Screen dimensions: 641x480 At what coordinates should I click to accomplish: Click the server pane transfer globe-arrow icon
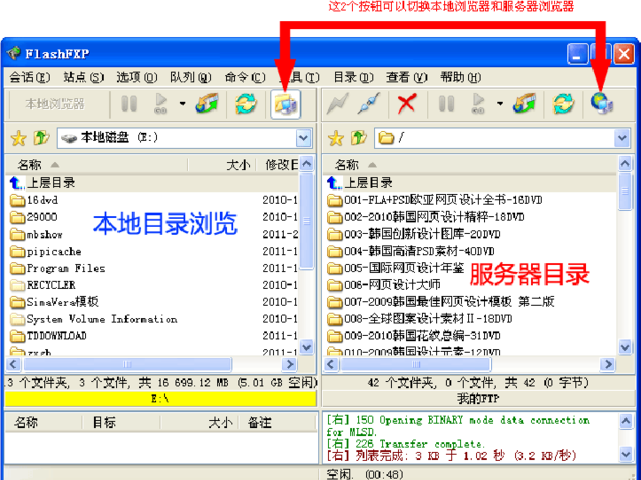524,104
